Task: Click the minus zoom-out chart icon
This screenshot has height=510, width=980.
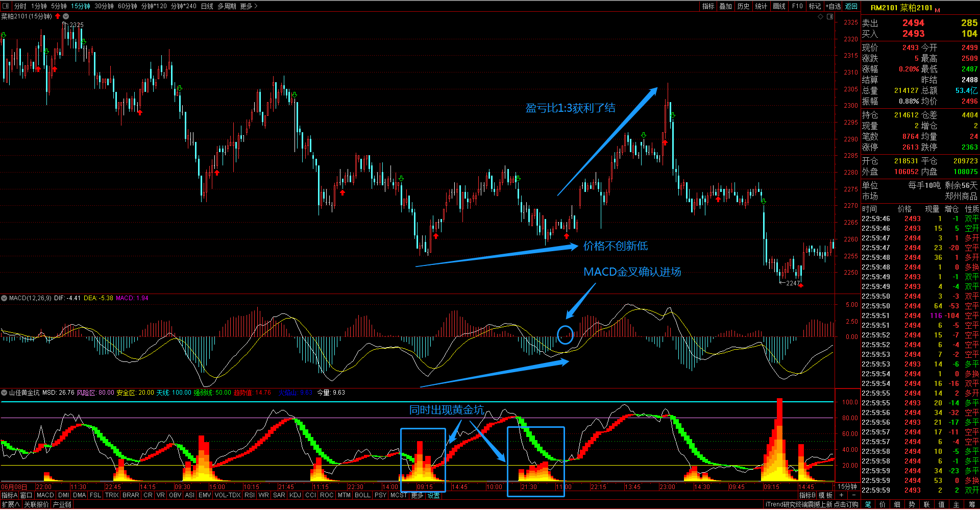Action: tap(853, 495)
